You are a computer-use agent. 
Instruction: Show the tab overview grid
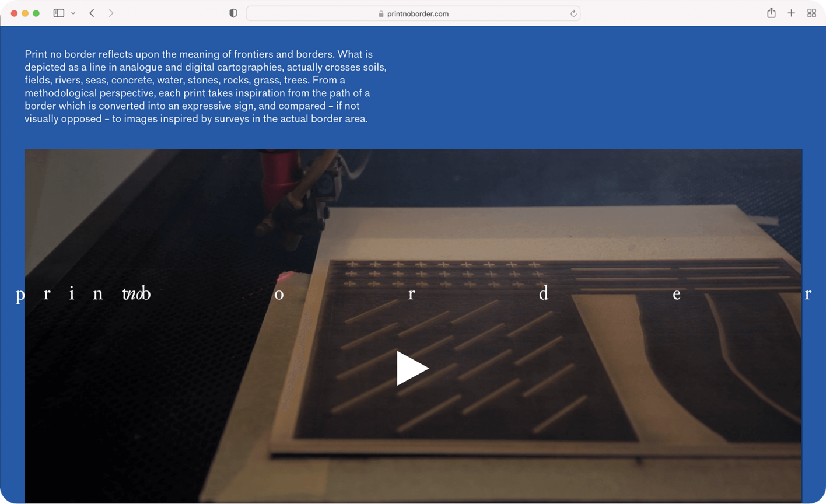click(x=811, y=13)
